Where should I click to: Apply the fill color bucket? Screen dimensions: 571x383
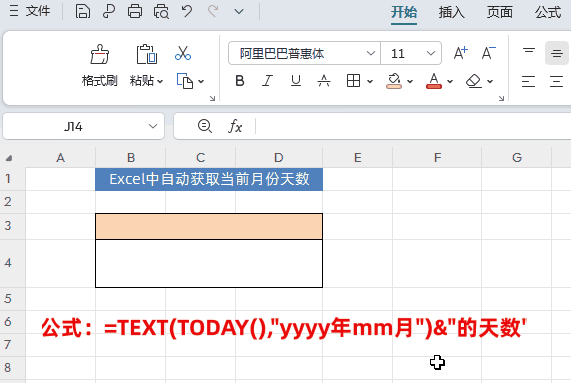tap(394, 81)
